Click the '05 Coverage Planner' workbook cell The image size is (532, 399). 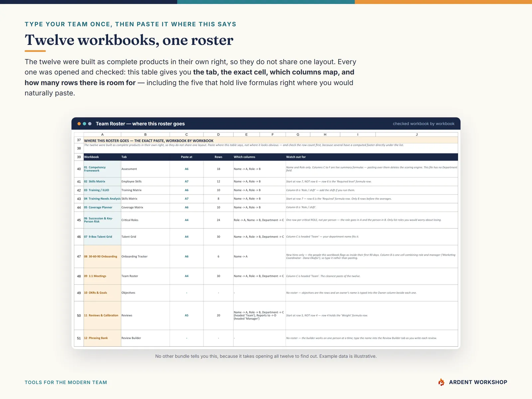tap(102, 207)
